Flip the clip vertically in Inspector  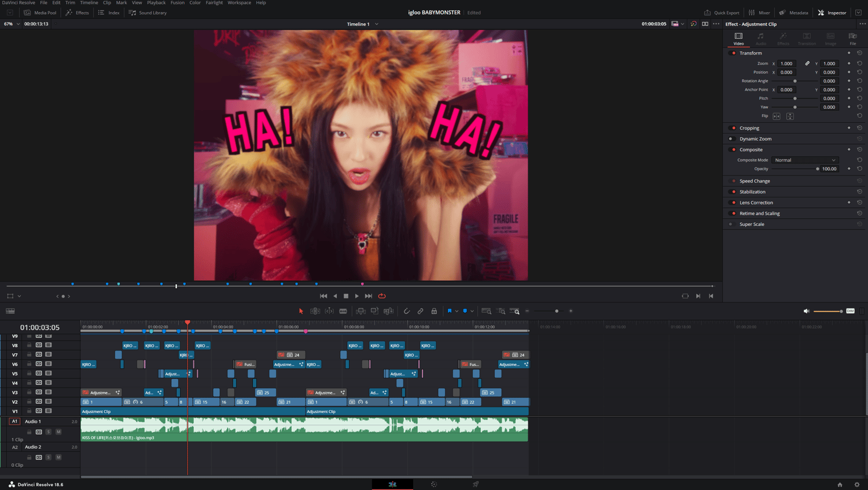pyautogui.click(x=790, y=116)
